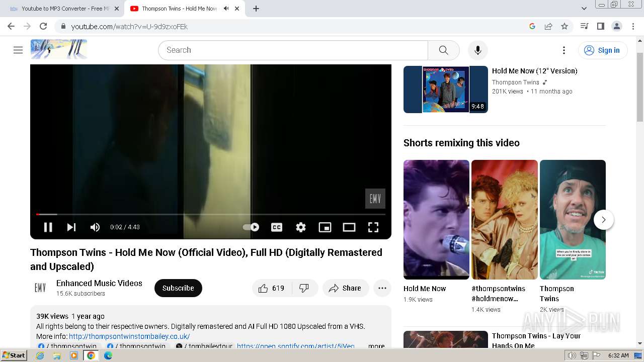Viewport: 644px width, 362px height.
Task: Subscribe to Enhanced Music Videos
Action: [x=178, y=288]
